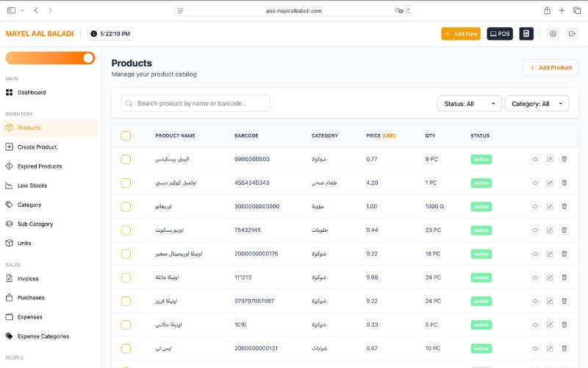View details of product with barcode 3000000000000

coord(535,207)
